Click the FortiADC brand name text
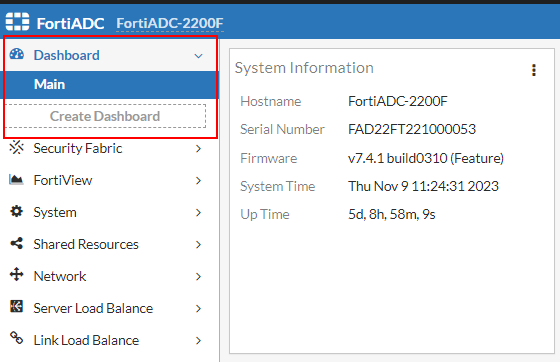Viewport: 560px width, 362px height. [70, 24]
